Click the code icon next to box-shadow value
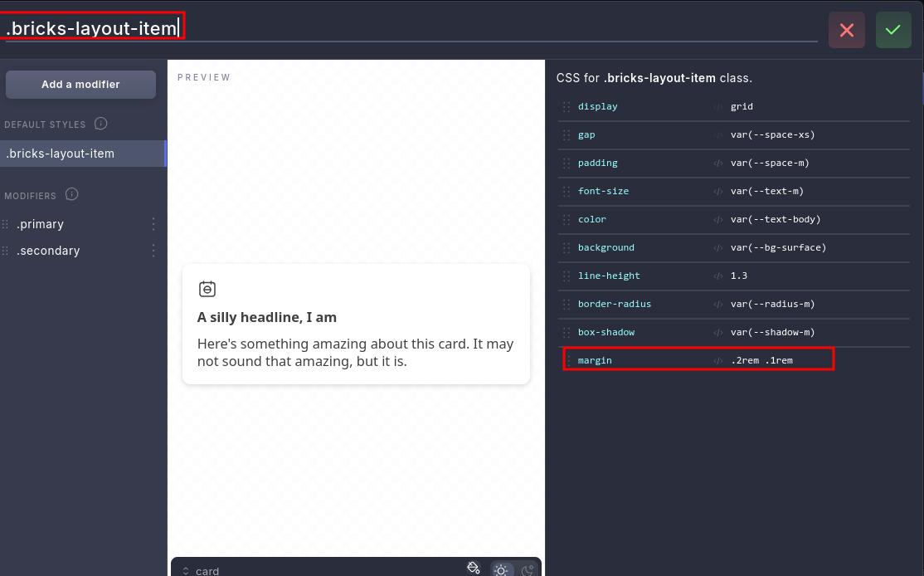The height and width of the screenshot is (576, 924). click(717, 332)
